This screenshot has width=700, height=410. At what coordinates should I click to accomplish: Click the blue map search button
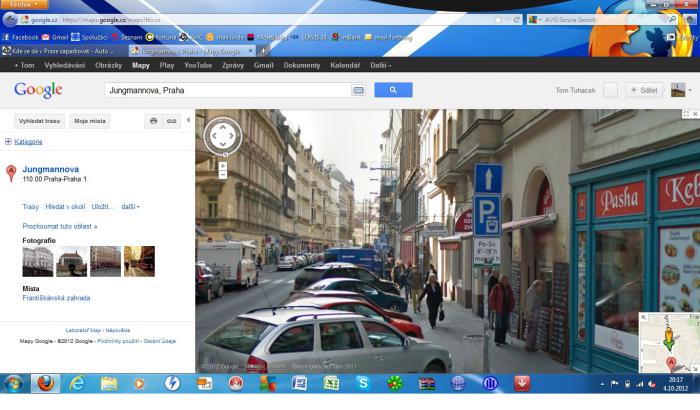(393, 90)
